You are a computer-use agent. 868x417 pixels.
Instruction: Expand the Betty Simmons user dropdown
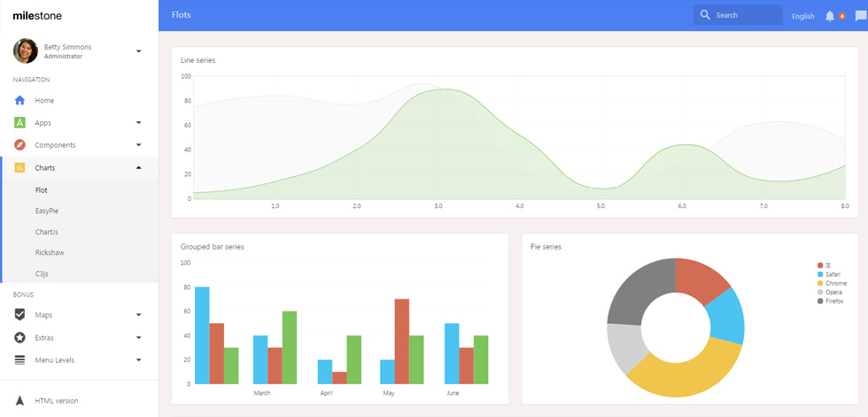(x=138, y=50)
